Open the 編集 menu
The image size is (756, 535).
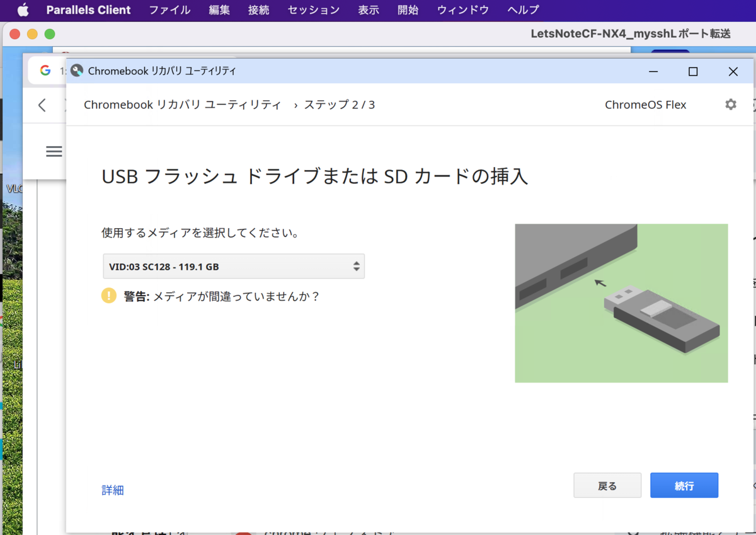219,10
